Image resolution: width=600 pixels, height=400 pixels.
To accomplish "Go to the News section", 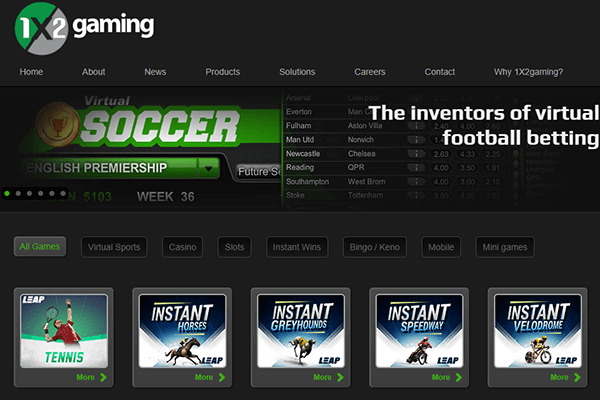I will [155, 72].
